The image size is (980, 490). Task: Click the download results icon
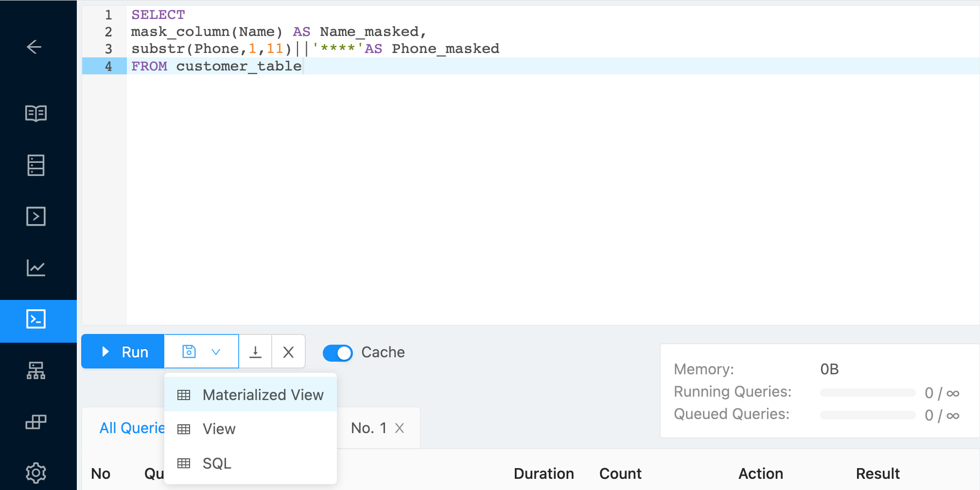[255, 351]
